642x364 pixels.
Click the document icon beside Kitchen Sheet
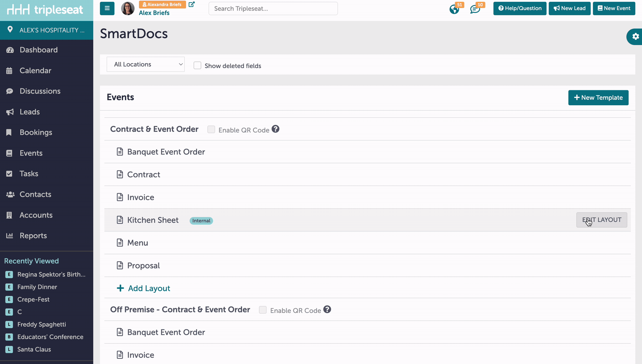coord(120,220)
